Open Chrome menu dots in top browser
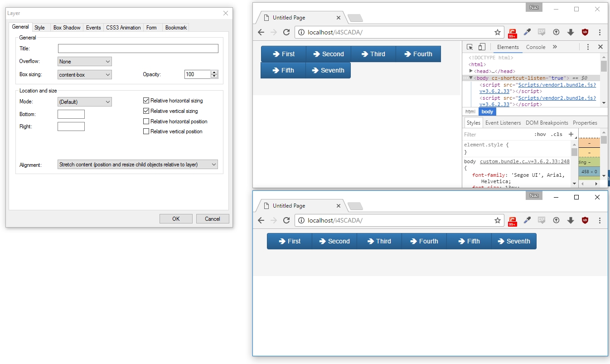 (x=600, y=32)
